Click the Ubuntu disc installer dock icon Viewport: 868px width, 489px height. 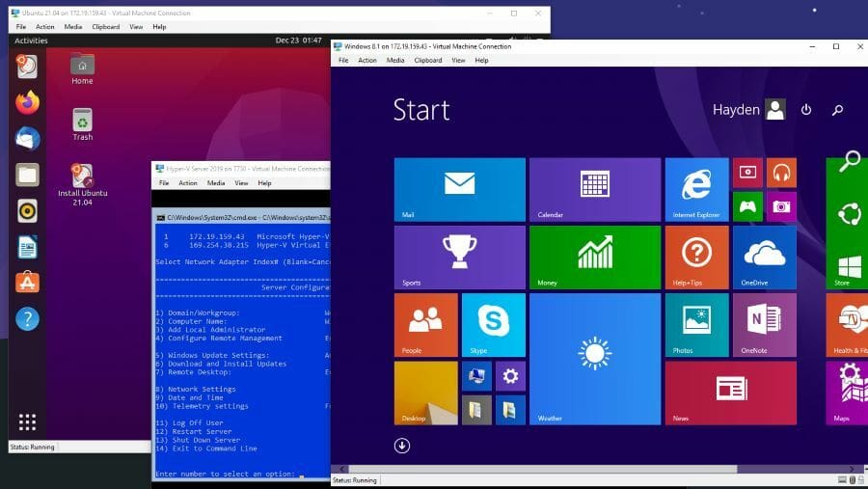[x=27, y=67]
